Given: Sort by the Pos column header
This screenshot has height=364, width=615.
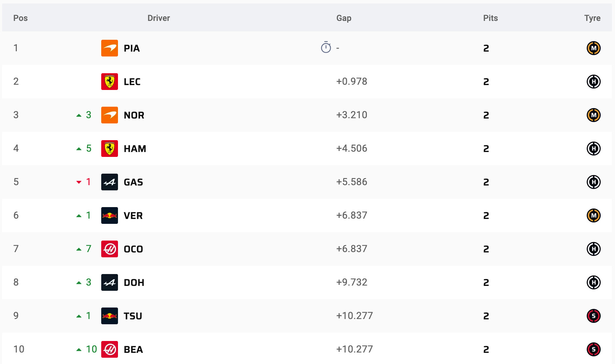Looking at the screenshot, I should 20,18.
